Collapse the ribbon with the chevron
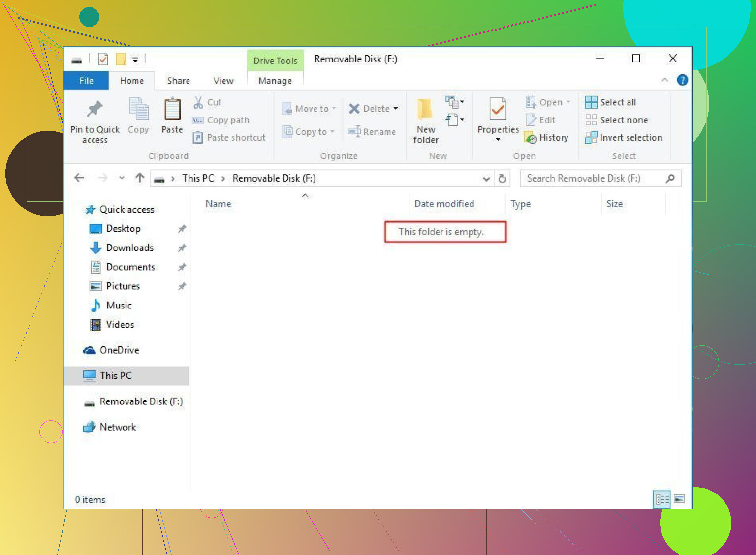The image size is (756, 555). coord(664,80)
